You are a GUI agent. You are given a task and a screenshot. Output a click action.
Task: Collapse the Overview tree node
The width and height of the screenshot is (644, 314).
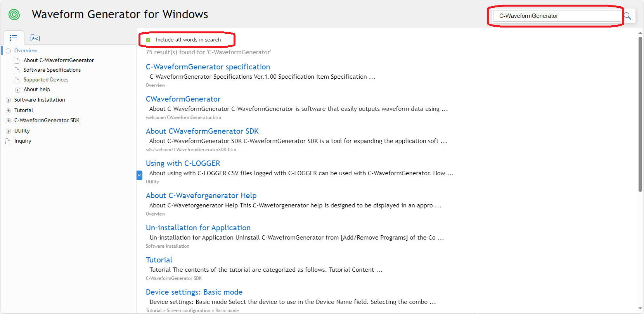click(x=8, y=51)
